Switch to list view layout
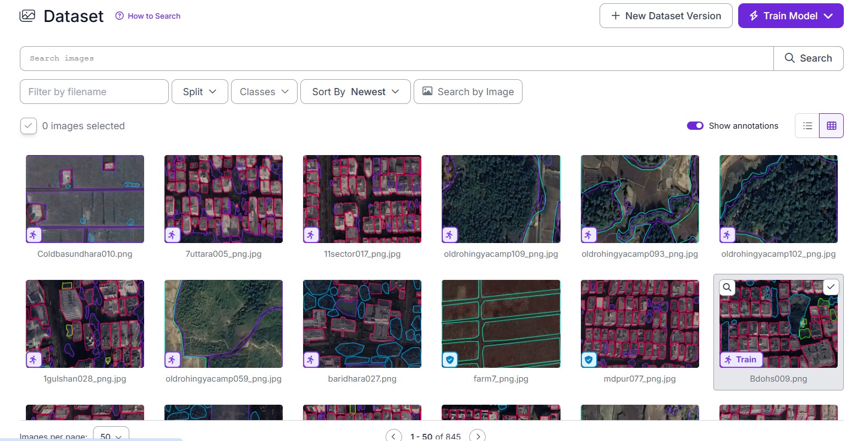 coord(807,126)
